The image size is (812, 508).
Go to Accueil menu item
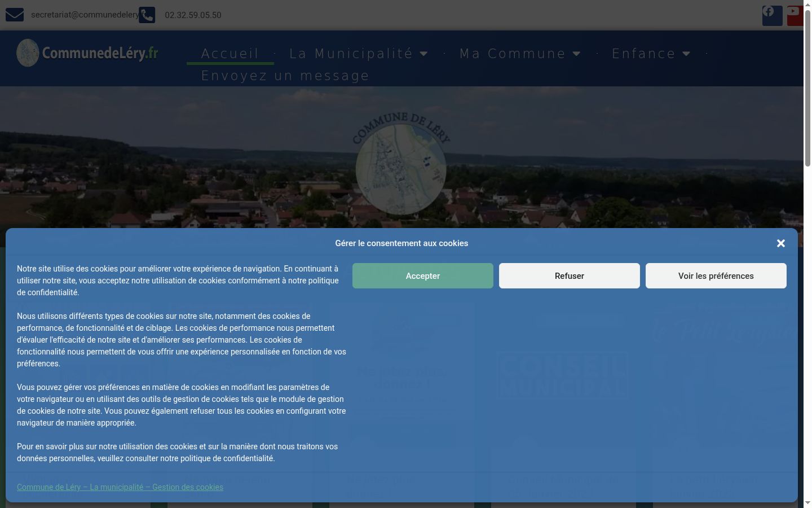coord(230,54)
